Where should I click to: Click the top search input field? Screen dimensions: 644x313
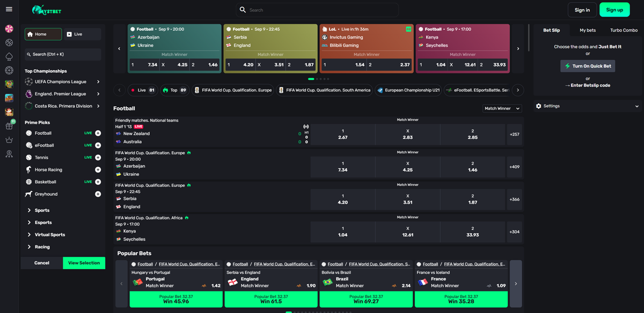[317, 10]
